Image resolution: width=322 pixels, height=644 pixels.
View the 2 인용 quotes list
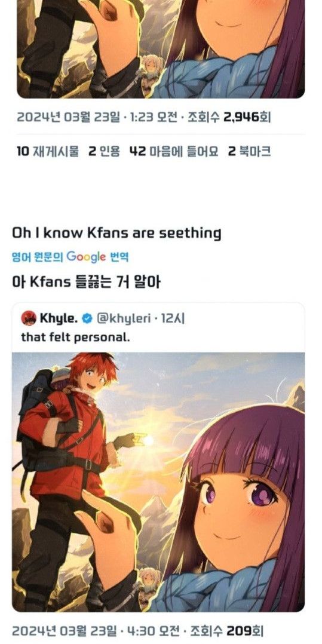click(105, 152)
